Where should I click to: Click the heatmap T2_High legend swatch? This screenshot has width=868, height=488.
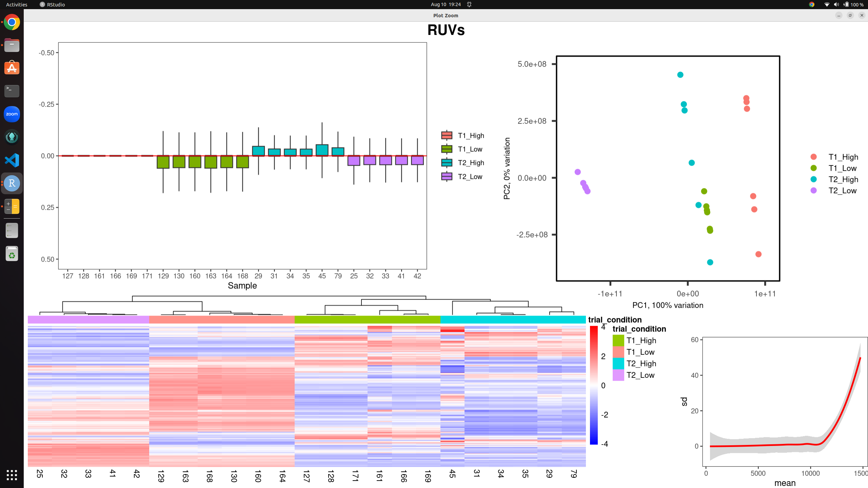618,363
